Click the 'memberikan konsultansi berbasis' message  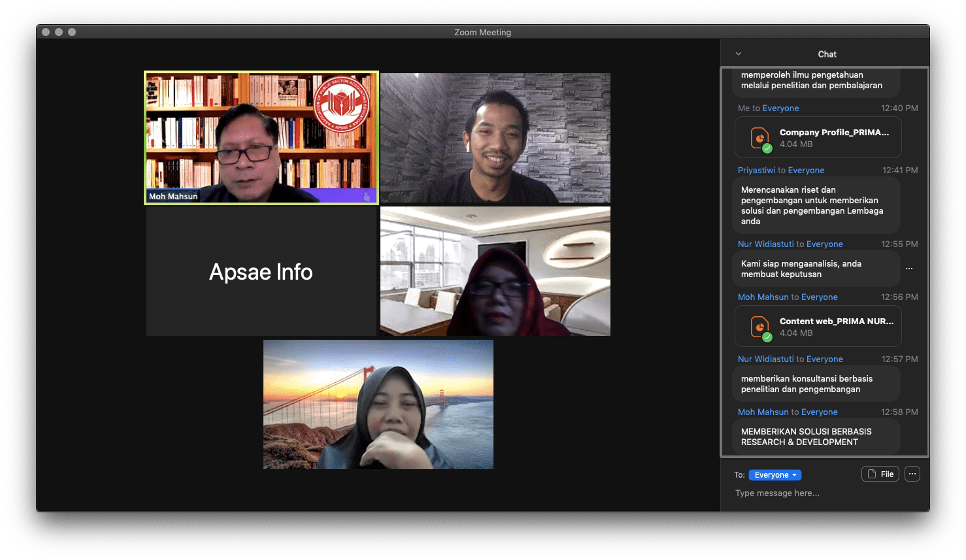[x=816, y=384]
